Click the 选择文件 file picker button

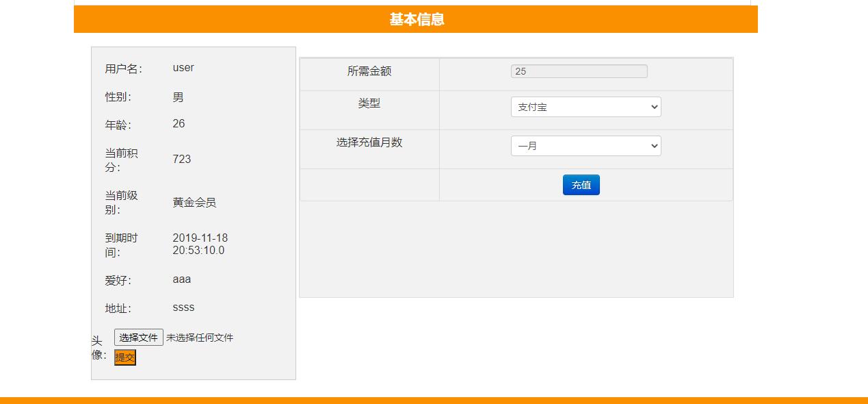coord(139,337)
